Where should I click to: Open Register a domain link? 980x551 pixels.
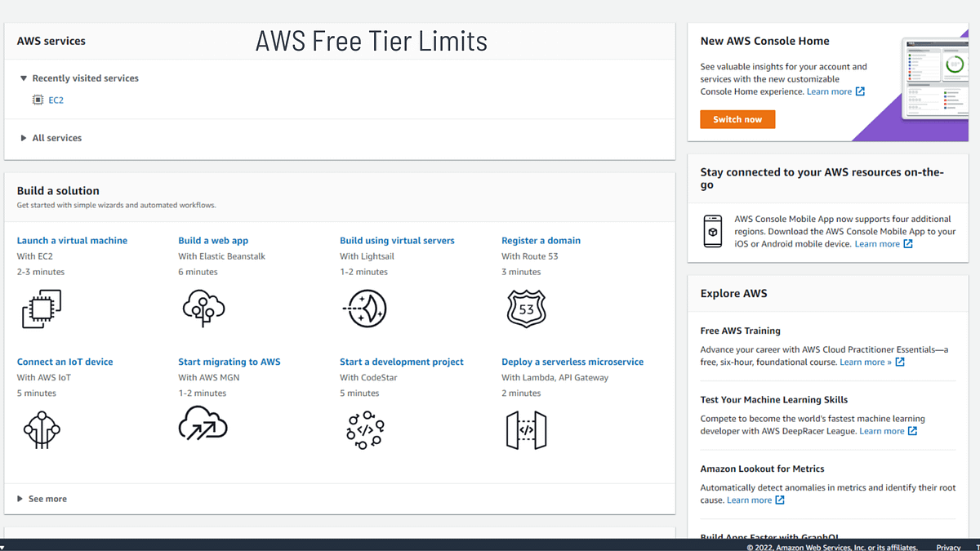[x=541, y=241]
